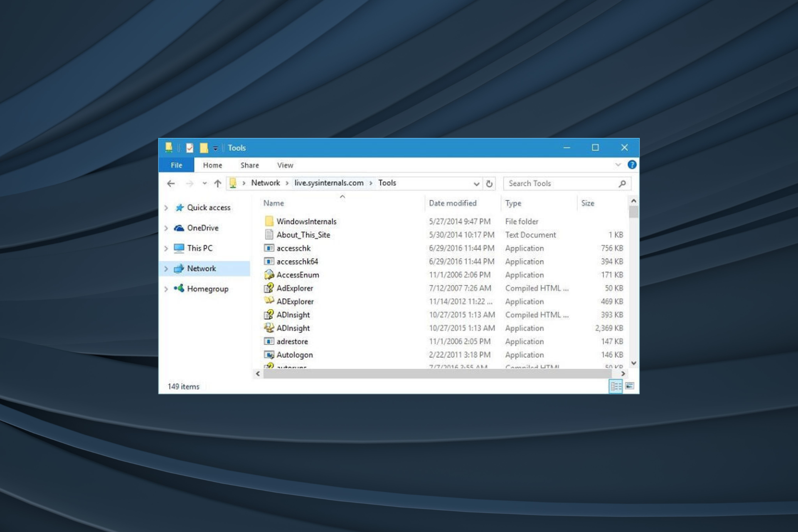The width and height of the screenshot is (798, 532).
Task: Select the ADExplorer 469 KB application icon
Action: tap(269, 301)
